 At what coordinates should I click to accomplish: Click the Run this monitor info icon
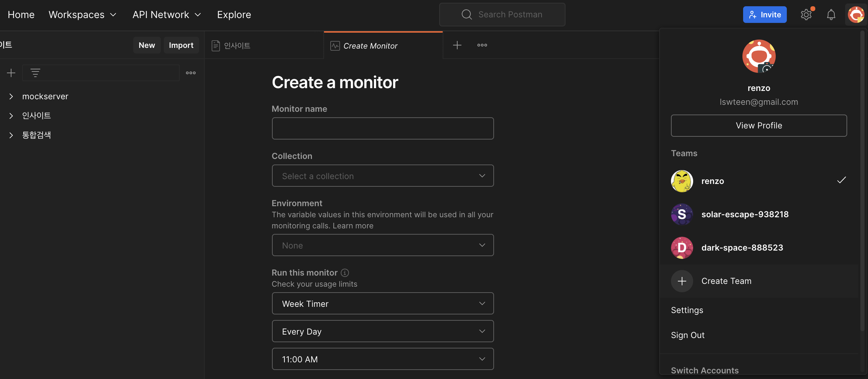pos(344,273)
